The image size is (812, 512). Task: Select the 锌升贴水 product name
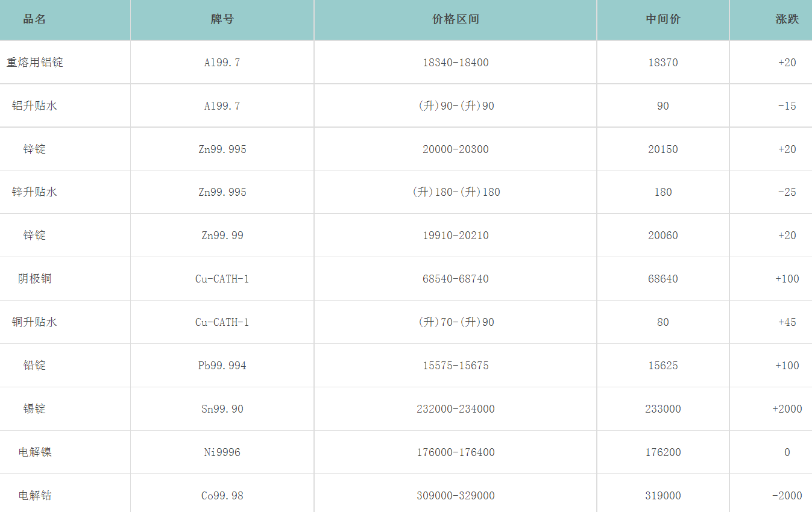pos(34,192)
